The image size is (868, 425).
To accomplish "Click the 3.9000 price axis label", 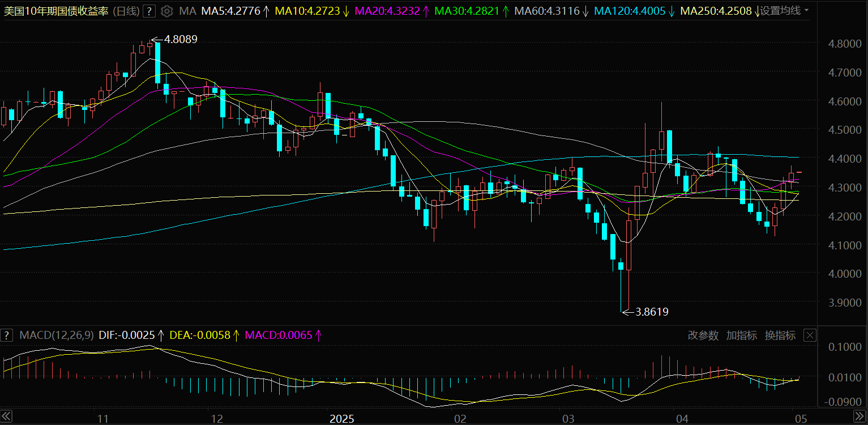I will pyautogui.click(x=844, y=303).
